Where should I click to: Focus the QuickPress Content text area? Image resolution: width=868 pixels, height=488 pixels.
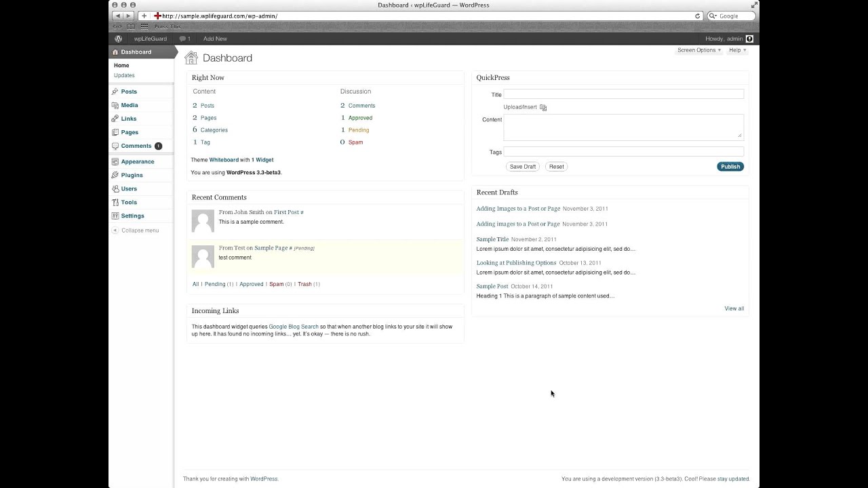(624, 127)
